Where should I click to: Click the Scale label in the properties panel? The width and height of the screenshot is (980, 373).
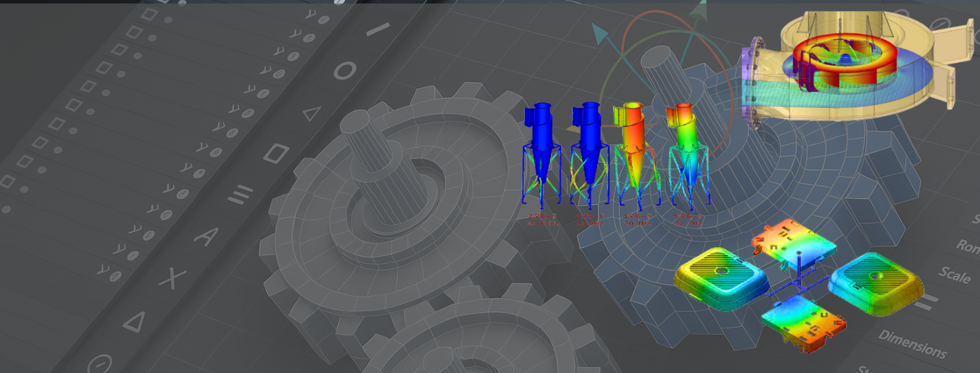point(955,274)
